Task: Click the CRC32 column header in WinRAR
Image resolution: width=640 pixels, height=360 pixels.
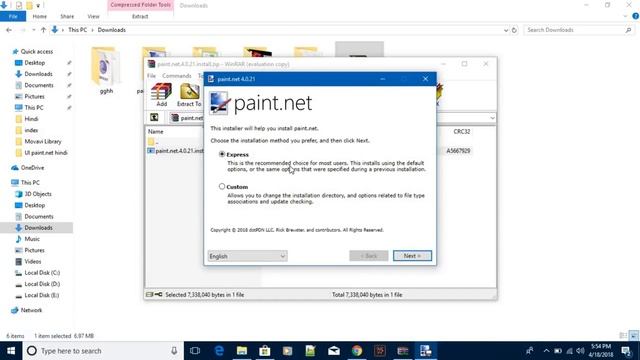Action: click(x=462, y=131)
